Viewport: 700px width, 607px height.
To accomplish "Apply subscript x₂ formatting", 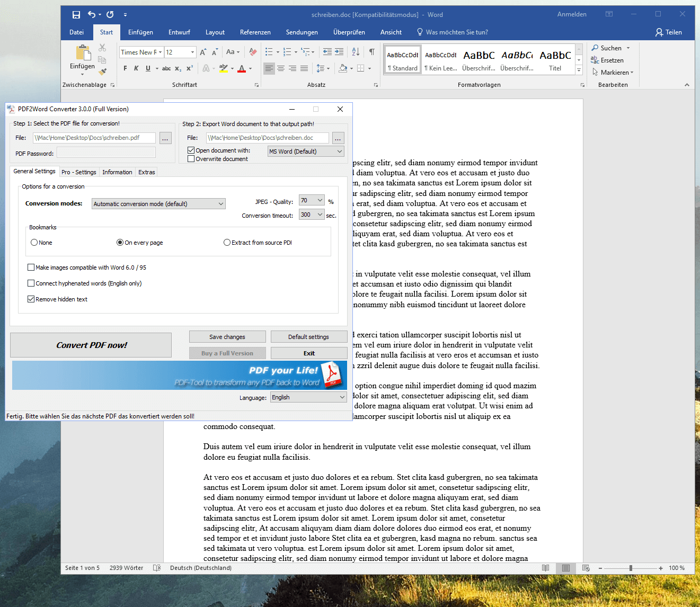I will (x=178, y=68).
